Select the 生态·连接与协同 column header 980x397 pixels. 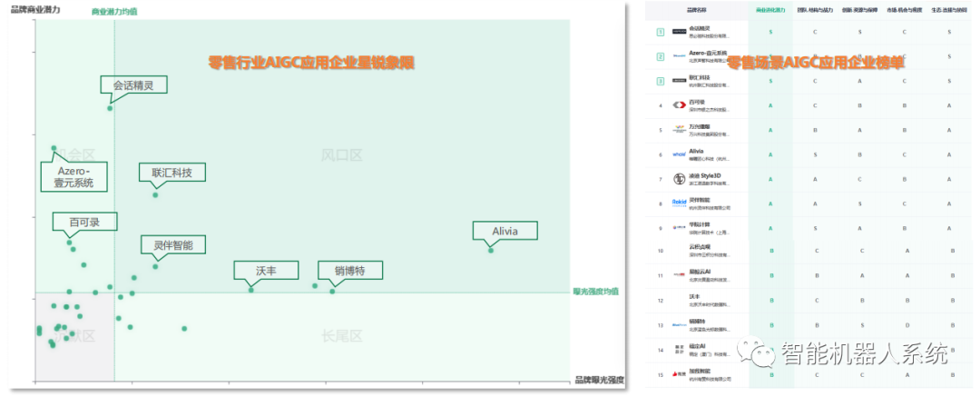click(x=949, y=11)
